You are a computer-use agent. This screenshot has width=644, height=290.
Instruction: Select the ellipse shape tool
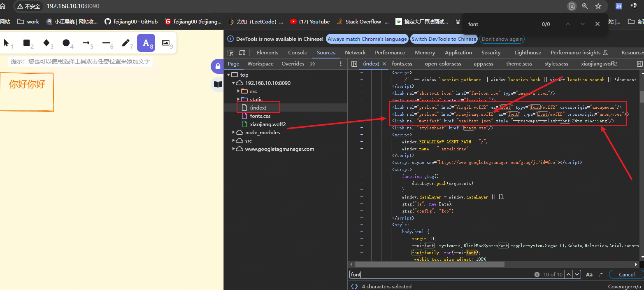pyautogui.click(x=66, y=43)
